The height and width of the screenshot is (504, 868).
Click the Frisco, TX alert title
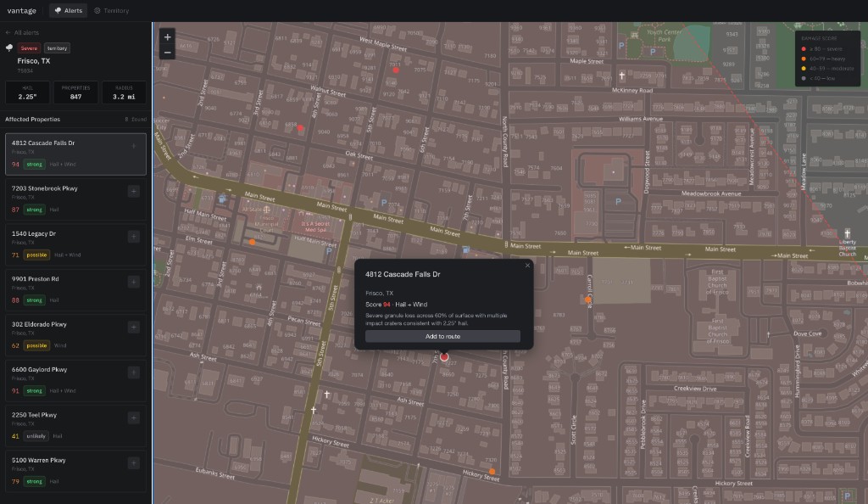coord(34,61)
